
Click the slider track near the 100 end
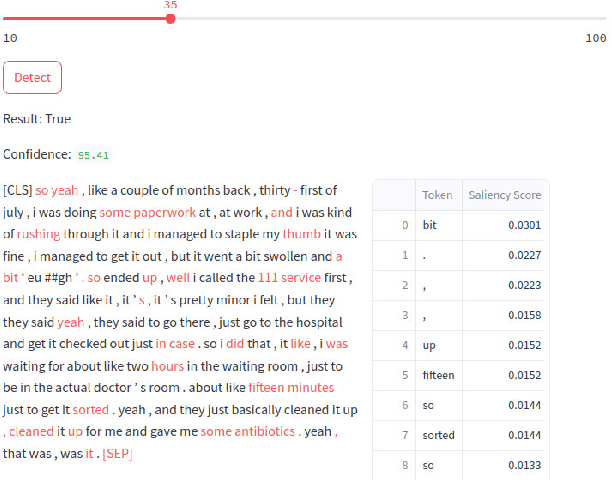[x=590, y=18]
